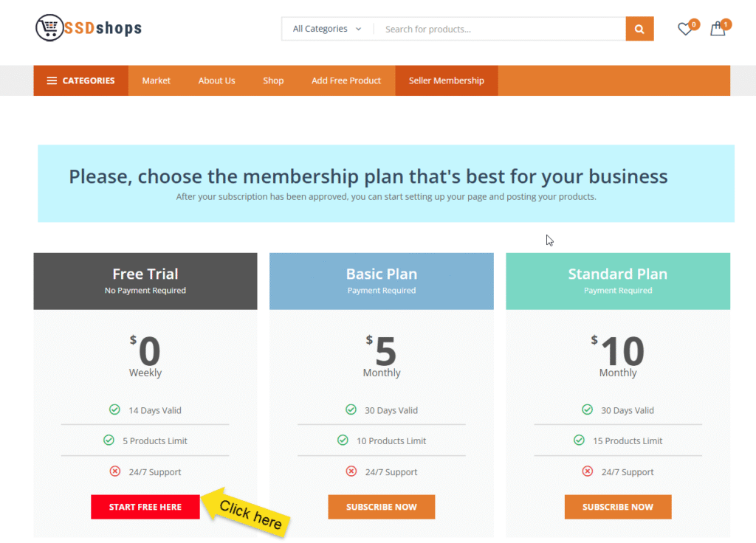Click Subscribe Now under Basic Plan

click(382, 507)
